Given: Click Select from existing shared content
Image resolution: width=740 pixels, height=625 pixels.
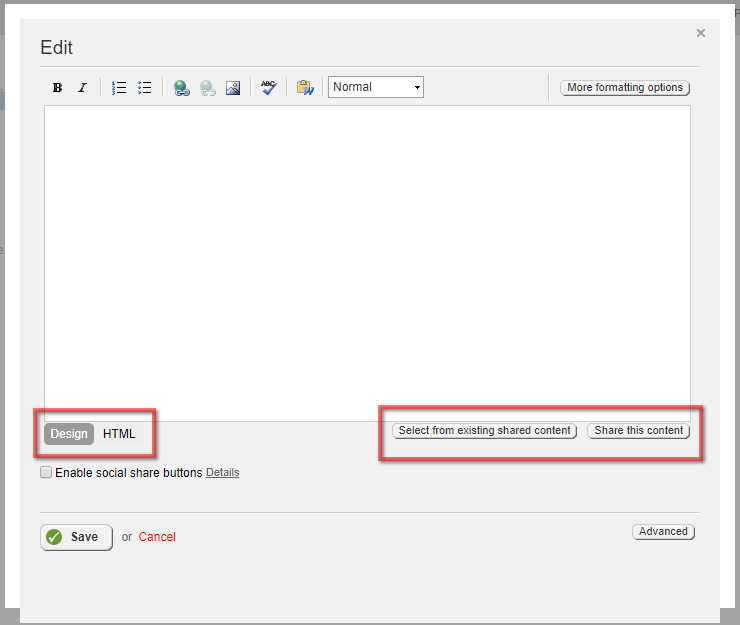Looking at the screenshot, I should 485,431.
